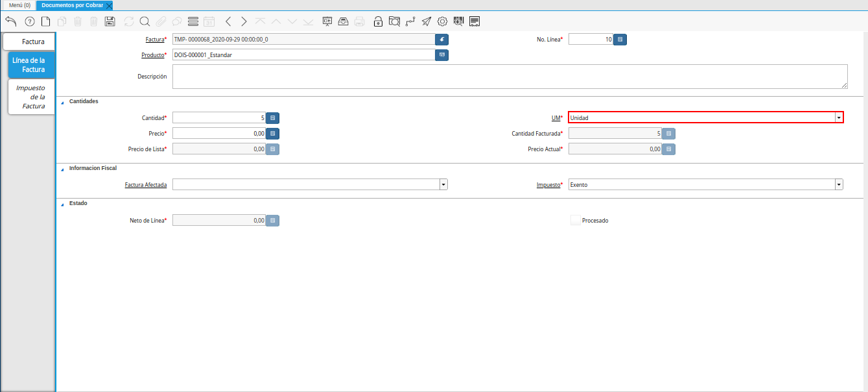Create a new record with blank page icon

point(45,21)
